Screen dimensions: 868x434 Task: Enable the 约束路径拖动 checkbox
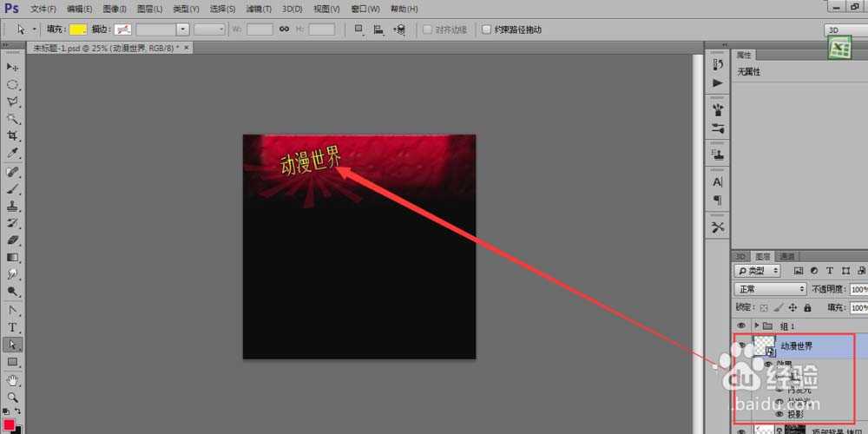point(486,30)
